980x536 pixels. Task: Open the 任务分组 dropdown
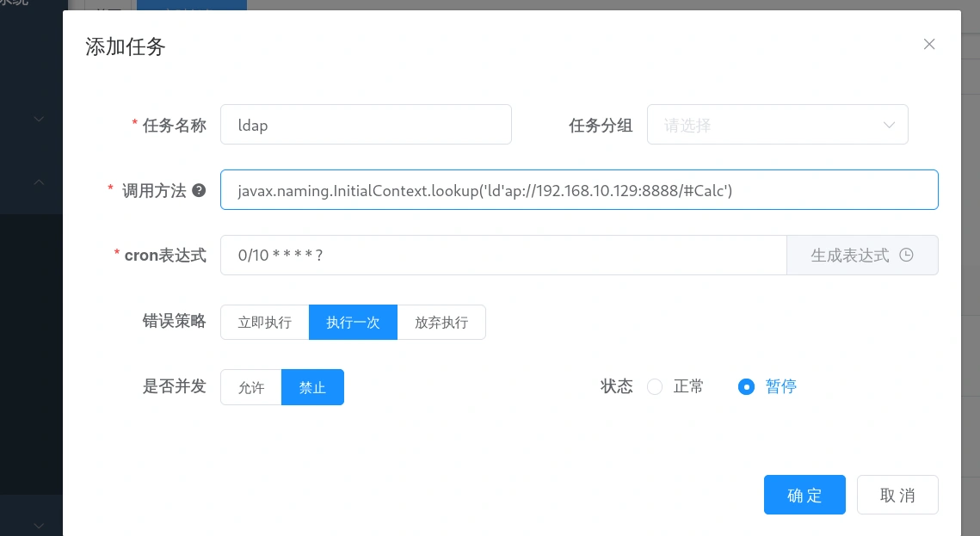(777, 125)
